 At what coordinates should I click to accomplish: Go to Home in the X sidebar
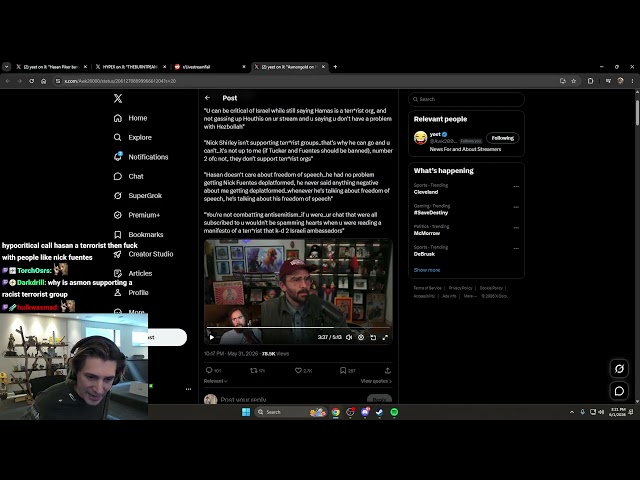tap(130, 118)
